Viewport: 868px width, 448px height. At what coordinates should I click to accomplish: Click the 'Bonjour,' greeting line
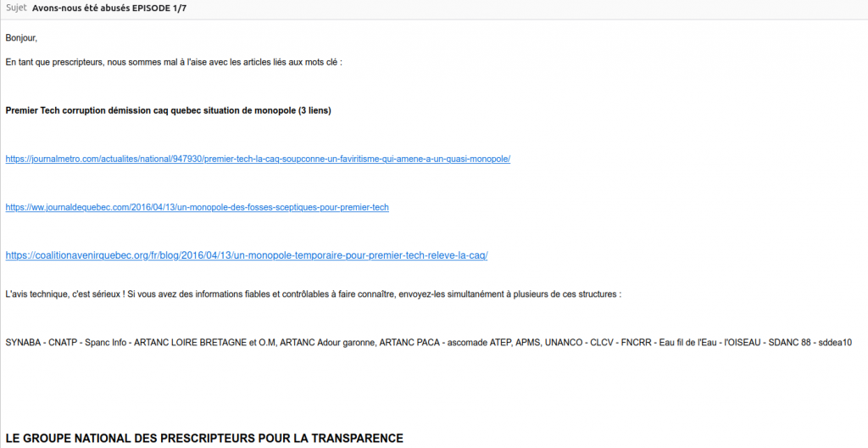point(21,37)
